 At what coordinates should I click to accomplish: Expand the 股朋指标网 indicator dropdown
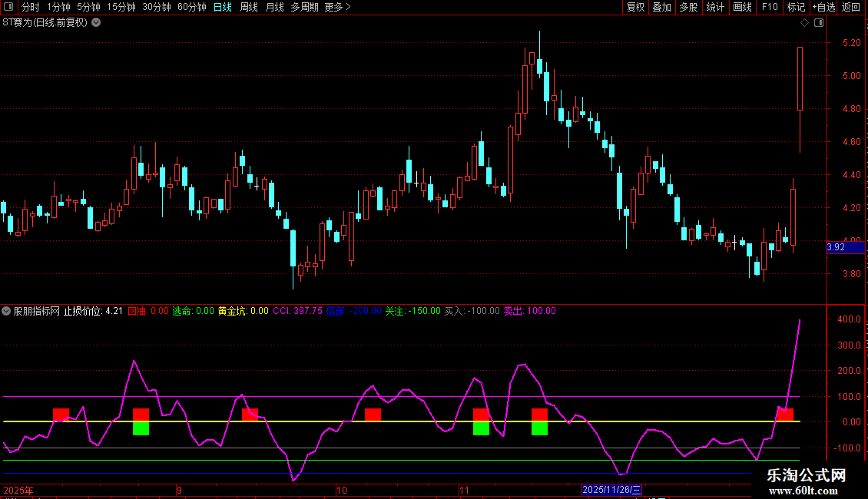(x=7, y=311)
